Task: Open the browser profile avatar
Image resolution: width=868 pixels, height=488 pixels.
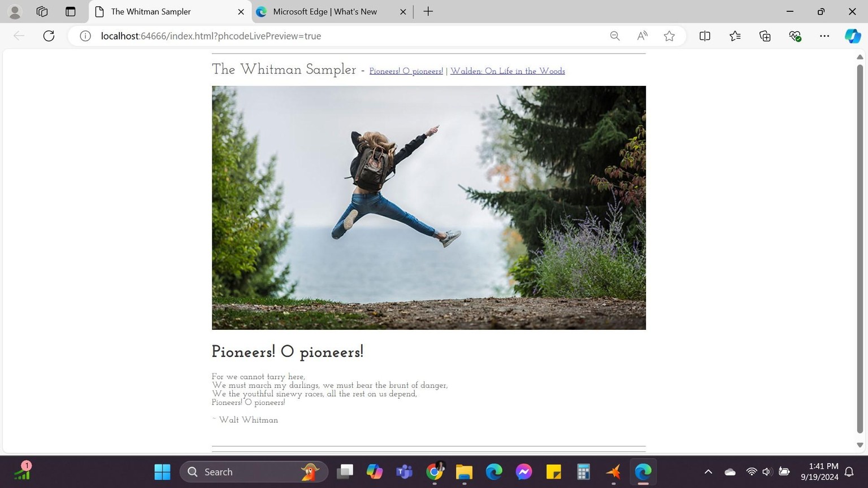Action: pos(15,11)
